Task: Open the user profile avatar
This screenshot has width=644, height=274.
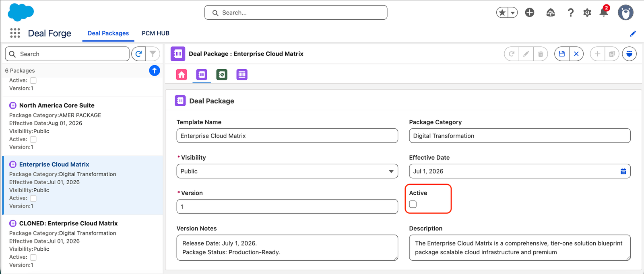Action: [x=625, y=12]
